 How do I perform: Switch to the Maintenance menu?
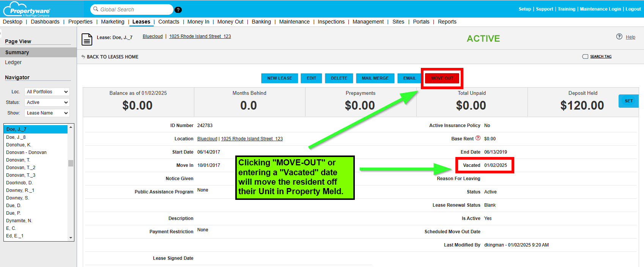[x=294, y=22]
